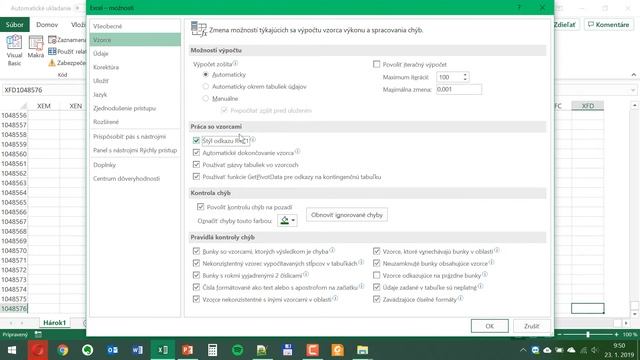Select Zjednodušenie prístupu category
Image resolution: width=640 pixels, height=360 pixels.
point(135,108)
